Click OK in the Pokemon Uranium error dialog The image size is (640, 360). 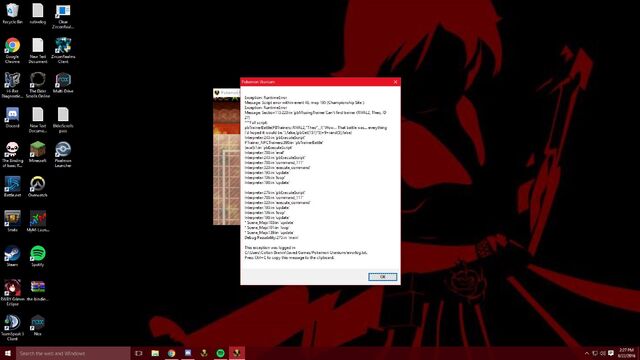[x=382, y=277]
